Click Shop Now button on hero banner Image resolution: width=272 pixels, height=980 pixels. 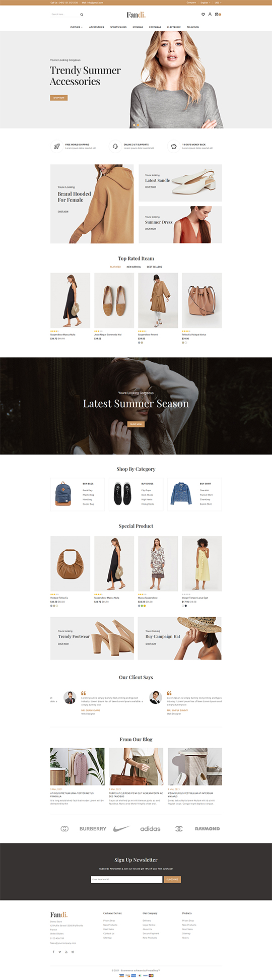tap(58, 98)
